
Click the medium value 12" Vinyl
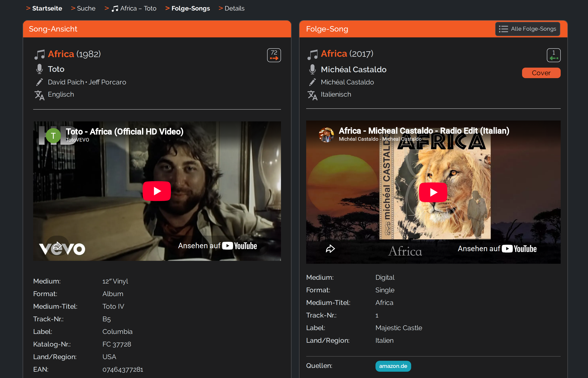point(115,281)
